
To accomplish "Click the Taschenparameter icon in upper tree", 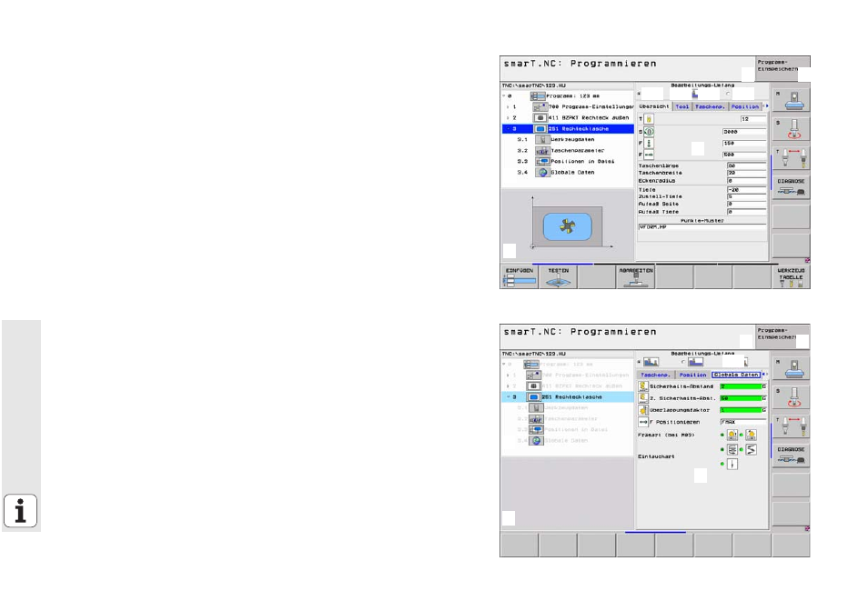I will 542,150.
